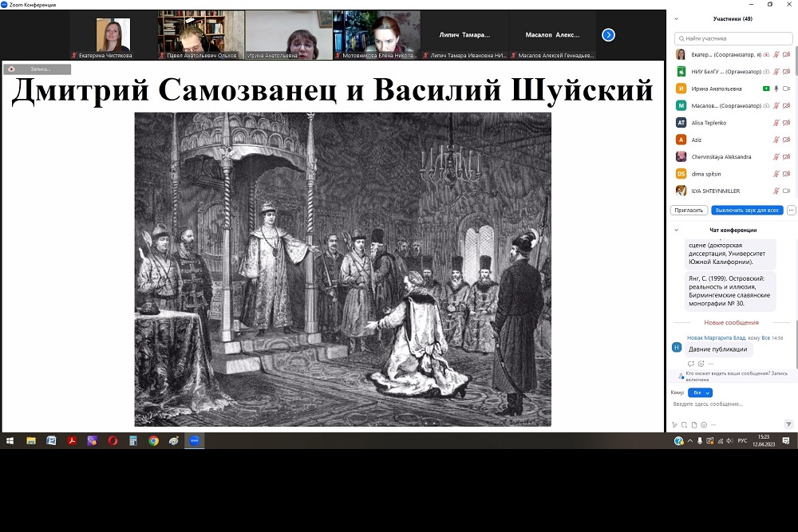Toggle the camera for ILYA SHTEYNMILLER
Image resolution: width=798 pixels, height=532 pixels.
click(x=786, y=191)
